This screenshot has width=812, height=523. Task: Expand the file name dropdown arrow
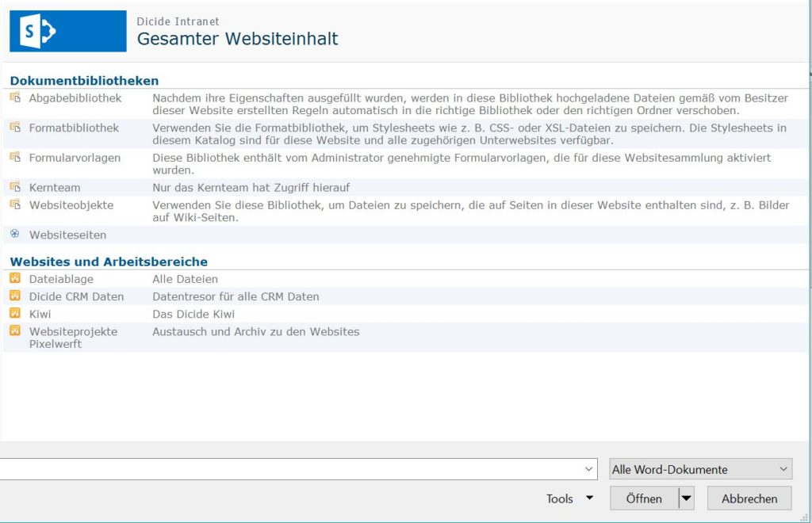588,469
